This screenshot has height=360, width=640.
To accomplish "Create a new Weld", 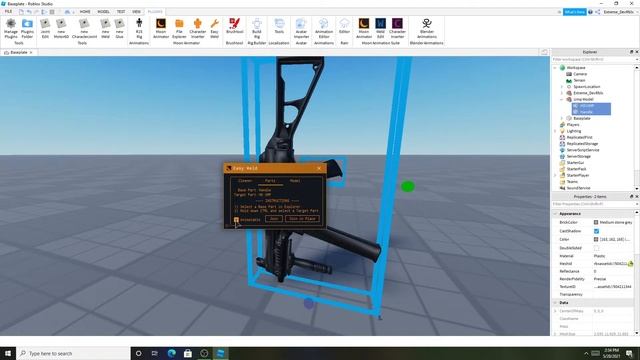I will click(105, 28).
